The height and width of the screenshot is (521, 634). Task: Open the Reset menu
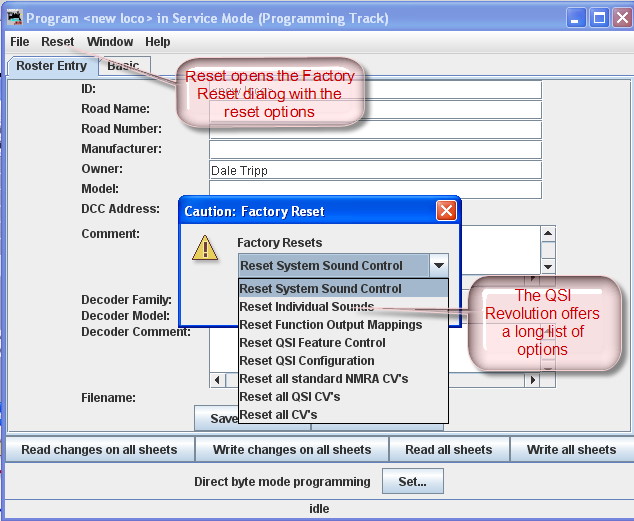(57, 42)
